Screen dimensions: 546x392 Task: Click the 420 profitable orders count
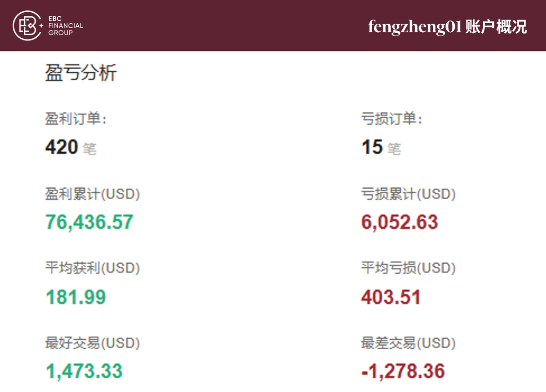62,147
